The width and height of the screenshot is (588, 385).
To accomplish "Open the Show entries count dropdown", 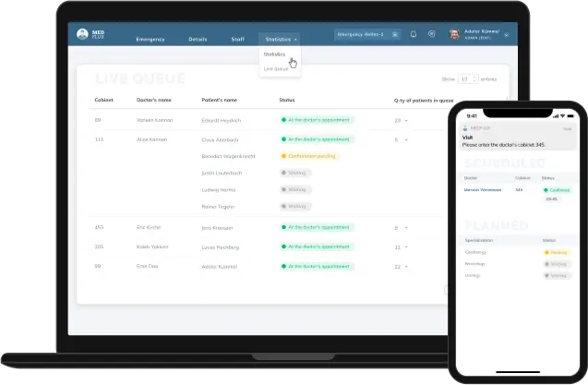I will point(469,79).
